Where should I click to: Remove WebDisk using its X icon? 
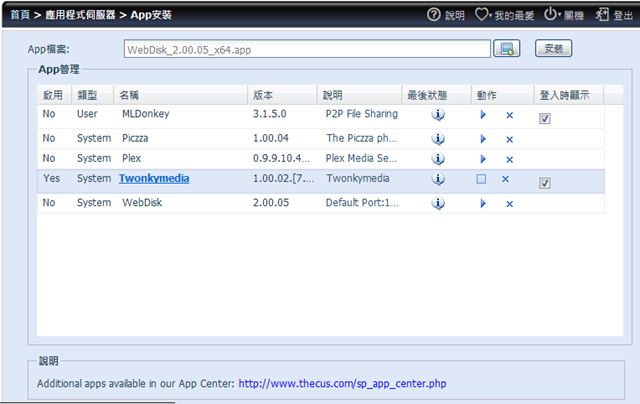pyautogui.click(x=509, y=204)
